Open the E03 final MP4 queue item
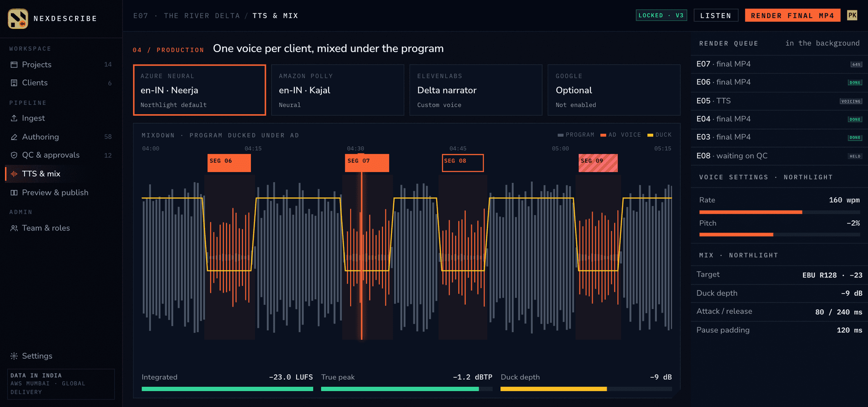This screenshot has width=868, height=407. (779, 137)
